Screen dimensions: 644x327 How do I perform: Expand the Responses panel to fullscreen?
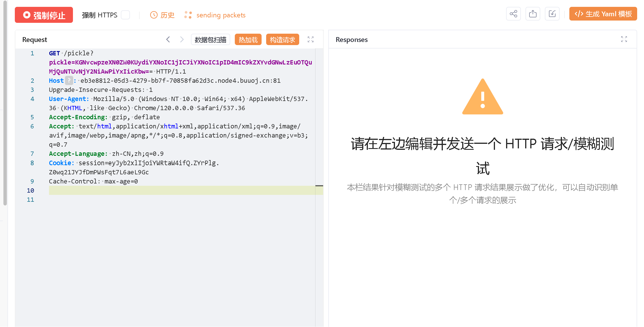pyautogui.click(x=624, y=39)
